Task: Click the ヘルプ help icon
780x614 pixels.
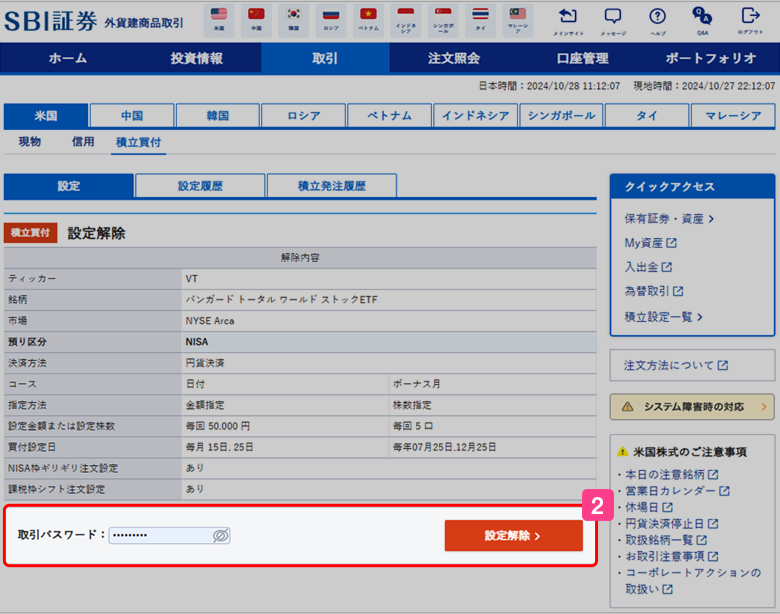Action: point(657,20)
